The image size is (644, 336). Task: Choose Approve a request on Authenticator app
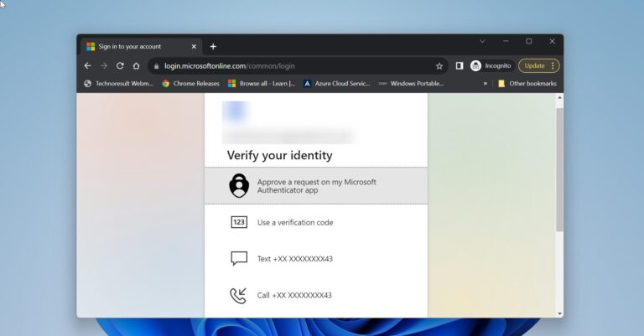316,186
